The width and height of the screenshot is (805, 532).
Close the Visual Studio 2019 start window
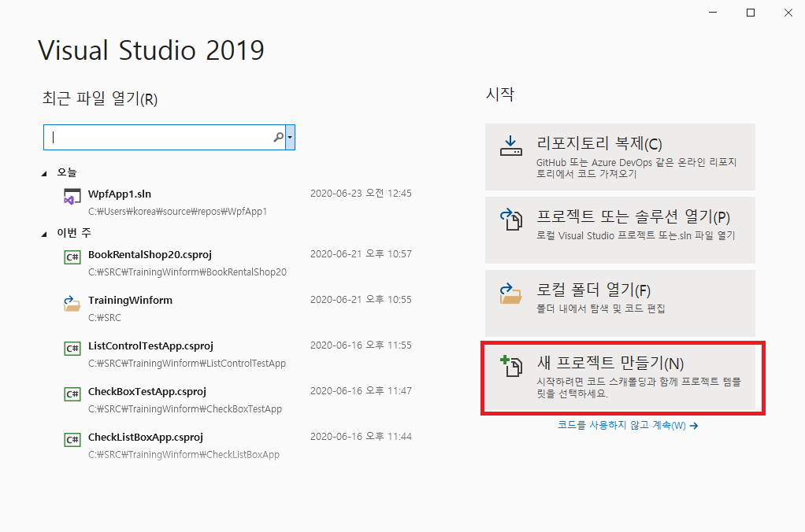788,13
